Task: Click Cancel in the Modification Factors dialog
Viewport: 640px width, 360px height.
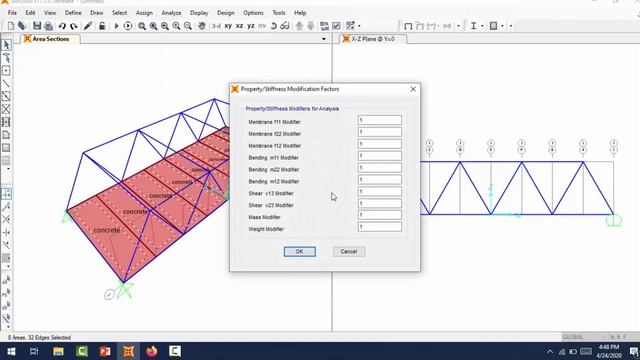Action: click(x=349, y=251)
